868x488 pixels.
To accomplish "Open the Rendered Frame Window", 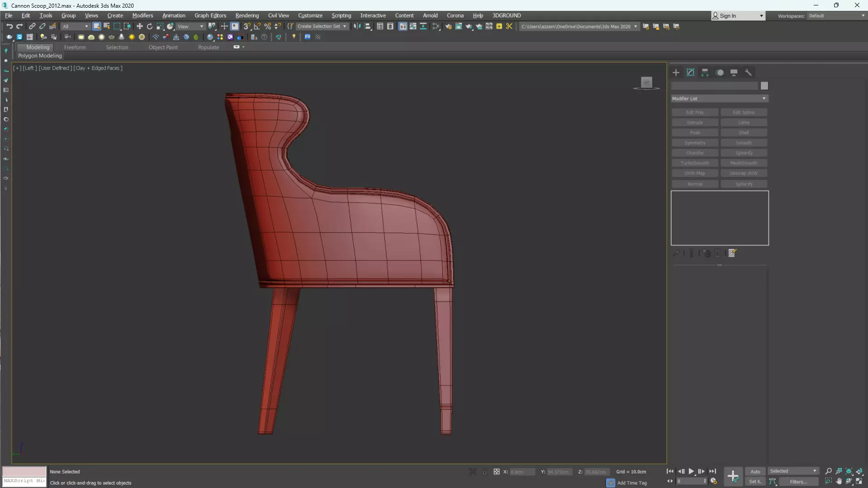I will tap(459, 26).
